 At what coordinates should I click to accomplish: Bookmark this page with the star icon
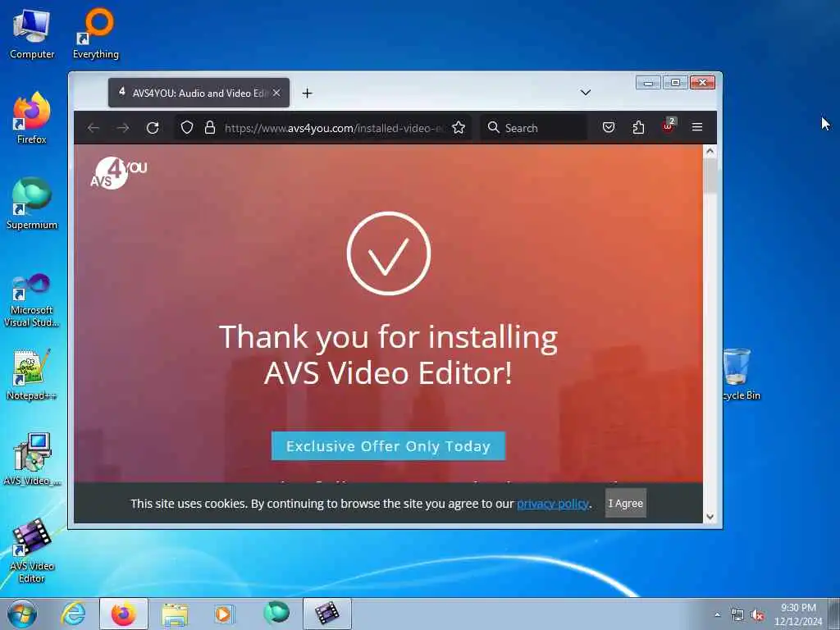tap(459, 127)
